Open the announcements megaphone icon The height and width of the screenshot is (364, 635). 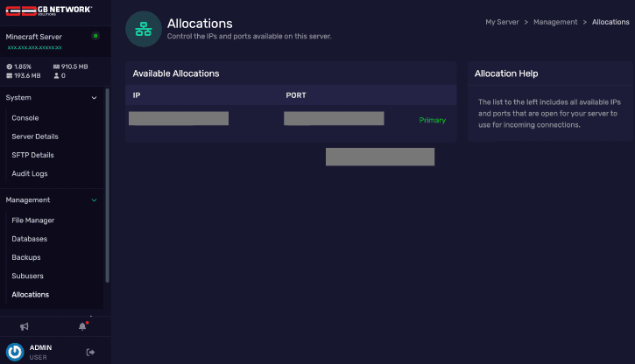pyautogui.click(x=25, y=326)
